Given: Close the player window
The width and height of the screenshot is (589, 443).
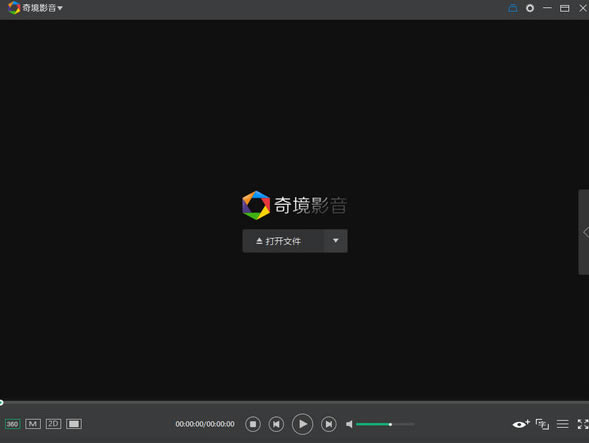Looking at the screenshot, I should click(583, 8).
